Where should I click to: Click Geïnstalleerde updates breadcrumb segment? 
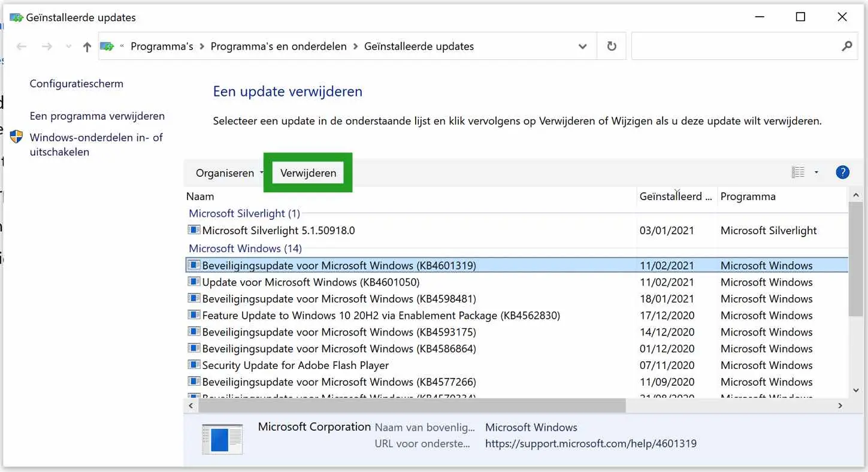point(419,47)
